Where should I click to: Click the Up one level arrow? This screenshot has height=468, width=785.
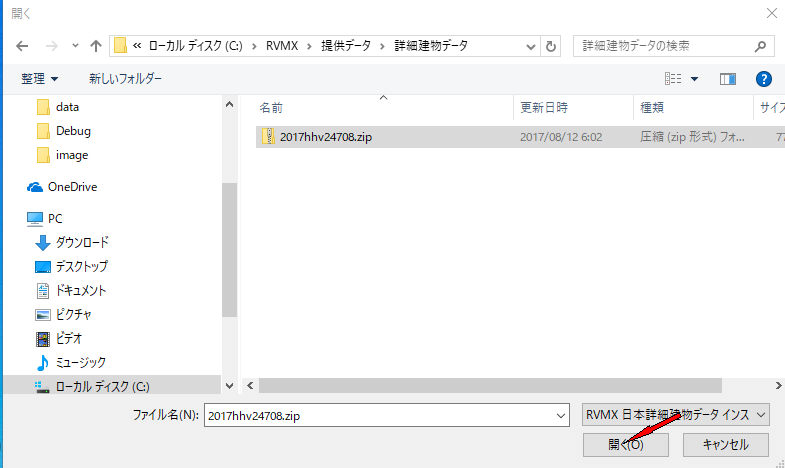pyautogui.click(x=96, y=46)
